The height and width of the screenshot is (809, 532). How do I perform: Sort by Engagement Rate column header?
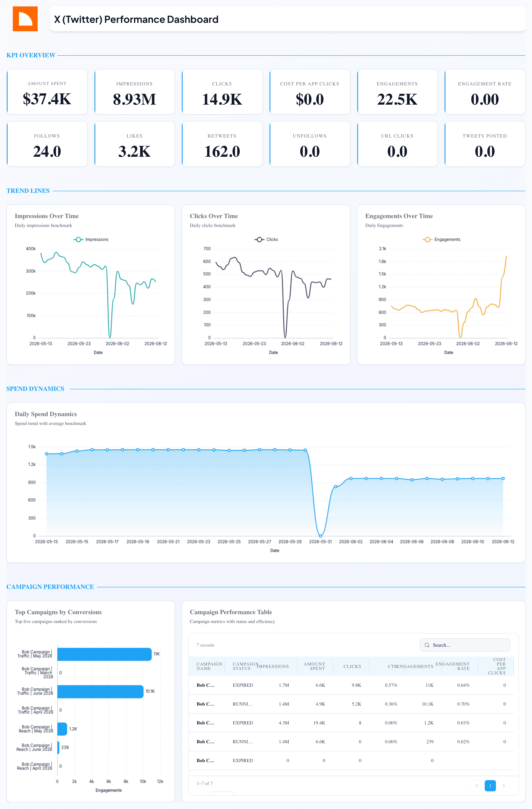click(452, 666)
